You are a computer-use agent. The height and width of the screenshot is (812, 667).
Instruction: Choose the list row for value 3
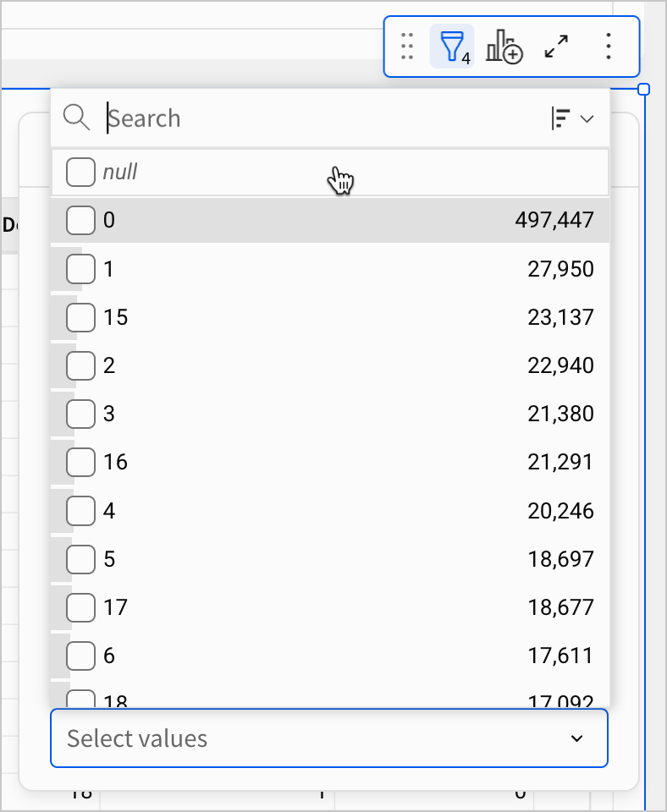(x=330, y=414)
